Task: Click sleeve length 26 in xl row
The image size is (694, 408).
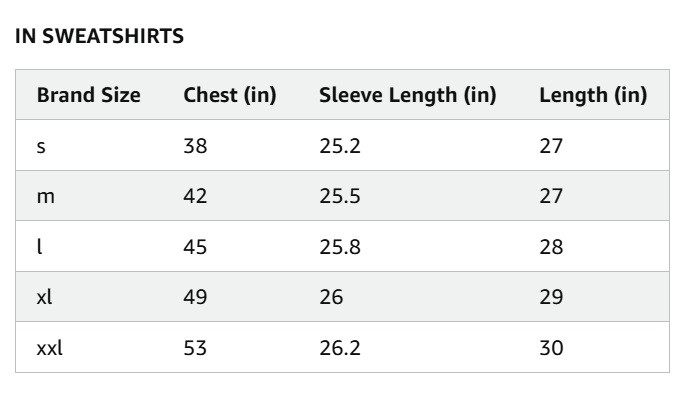Action: click(x=331, y=297)
